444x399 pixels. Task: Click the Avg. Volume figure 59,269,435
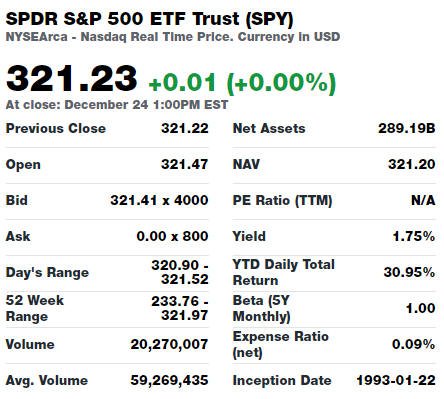(x=169, y=380)
